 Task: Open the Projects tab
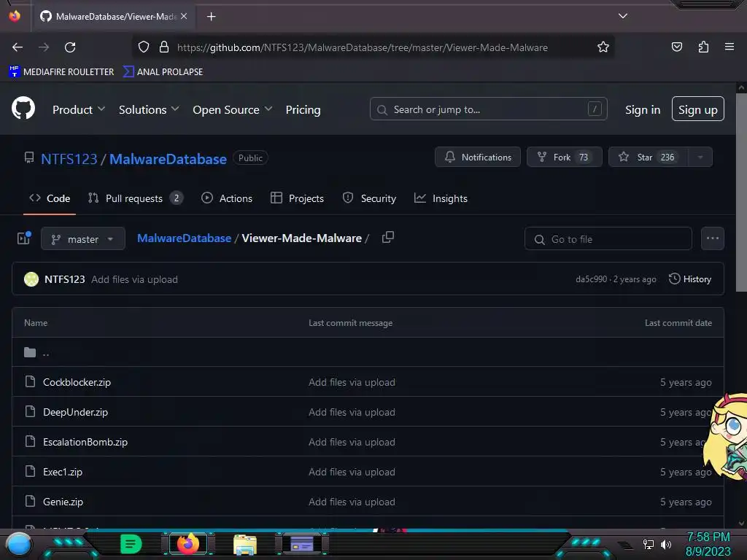pos(298,198)
